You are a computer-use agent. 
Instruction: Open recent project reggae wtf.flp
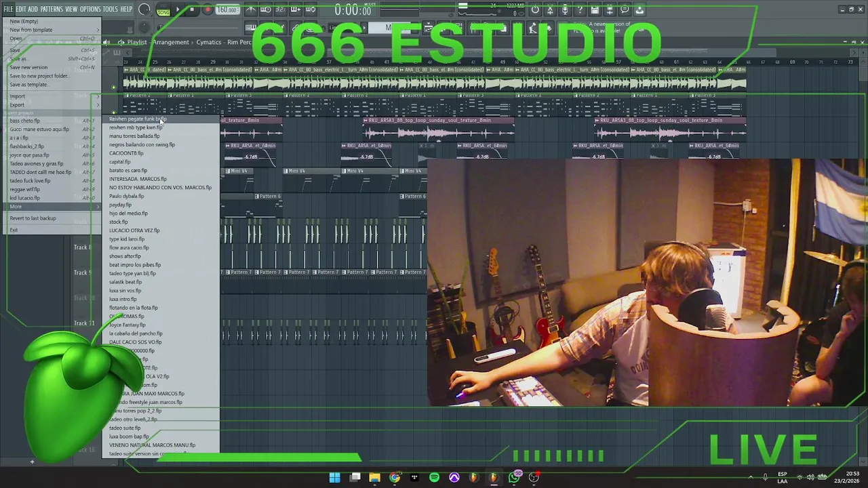52,190
